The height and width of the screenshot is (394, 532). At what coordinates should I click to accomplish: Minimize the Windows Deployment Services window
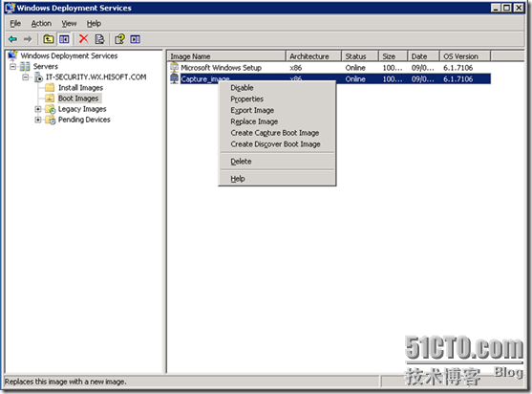pos(496,8)
